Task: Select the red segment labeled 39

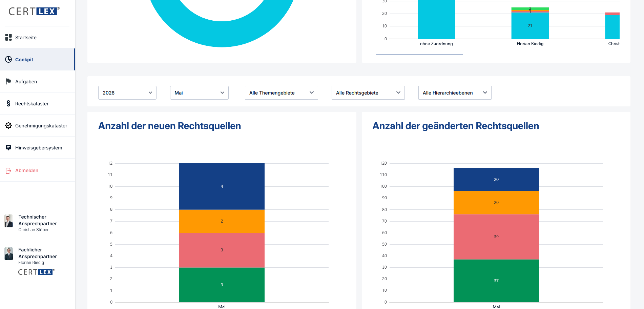Action: click(x=496, y=237)
